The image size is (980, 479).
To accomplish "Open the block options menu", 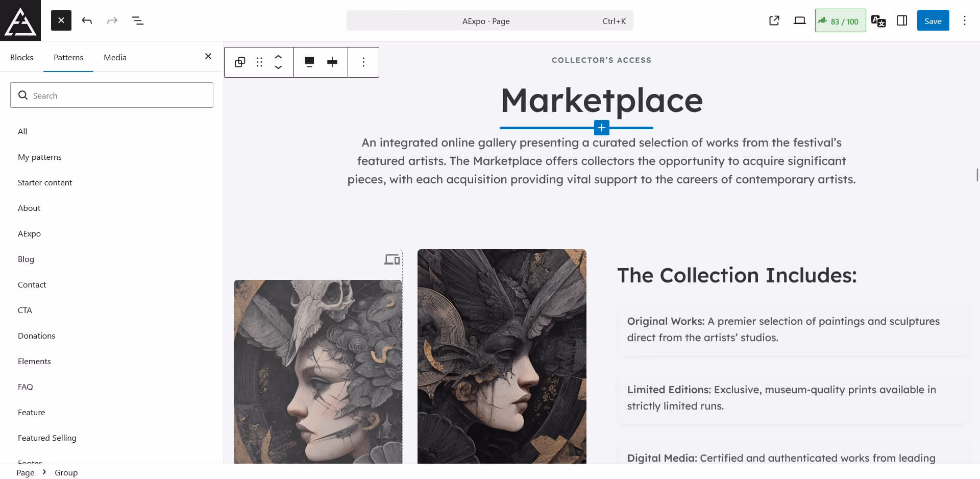I will (x=363, y=62).
